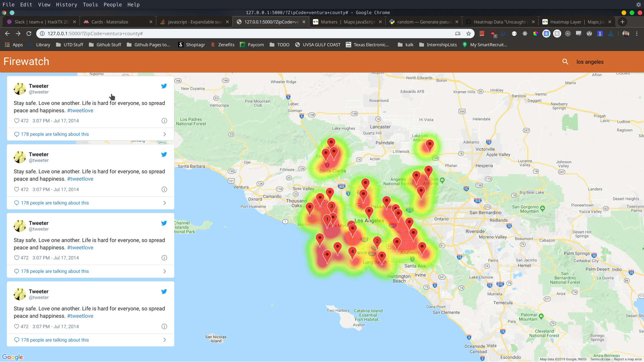Click the Tweeter avatar on first tweet
This screenshot has height=362, width=644.
(20, 89)
